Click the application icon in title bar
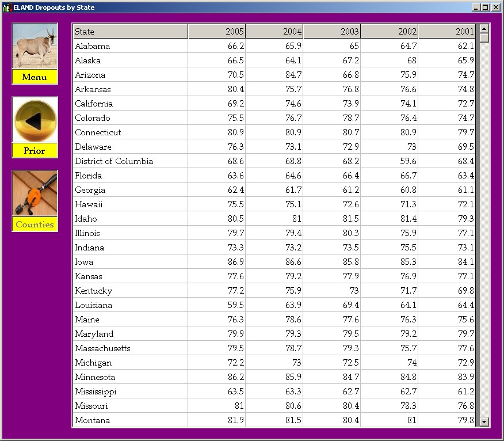Image resolution: width=504 pixels, height=441 pixels. click(7, 7)
